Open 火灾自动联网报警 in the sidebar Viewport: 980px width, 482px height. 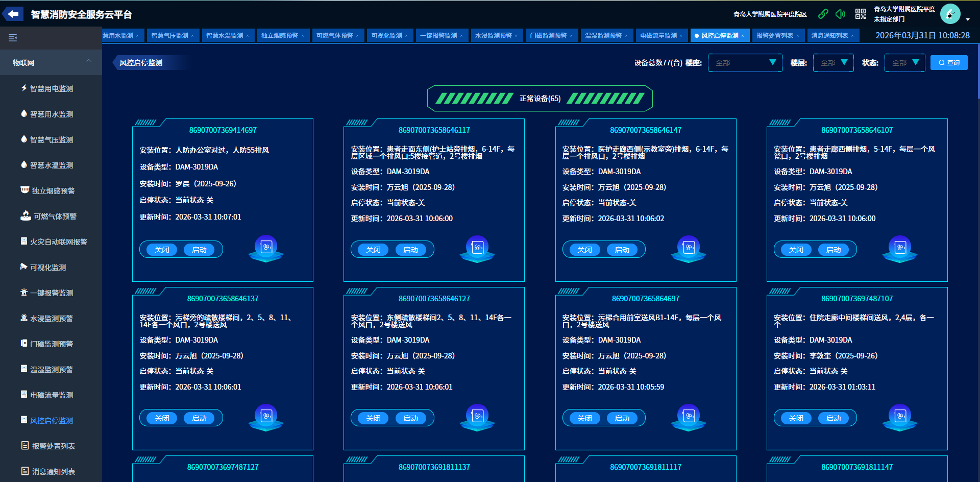(58, 242)
